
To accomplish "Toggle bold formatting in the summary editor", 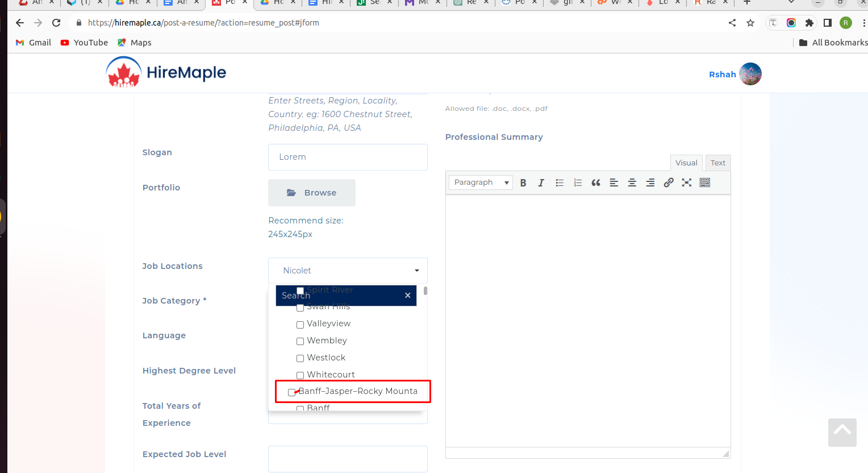I will [523, 182].
